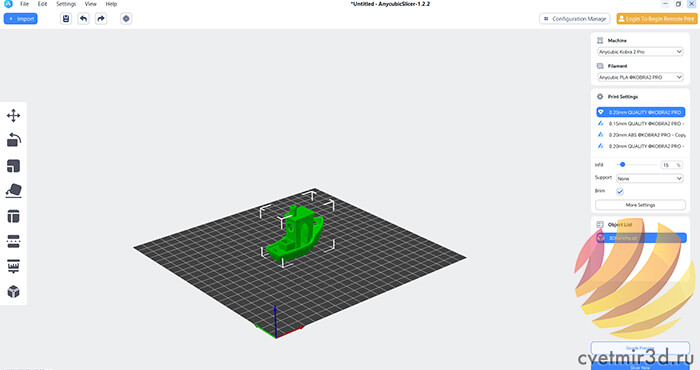Open the File menu

coord(25,4)
